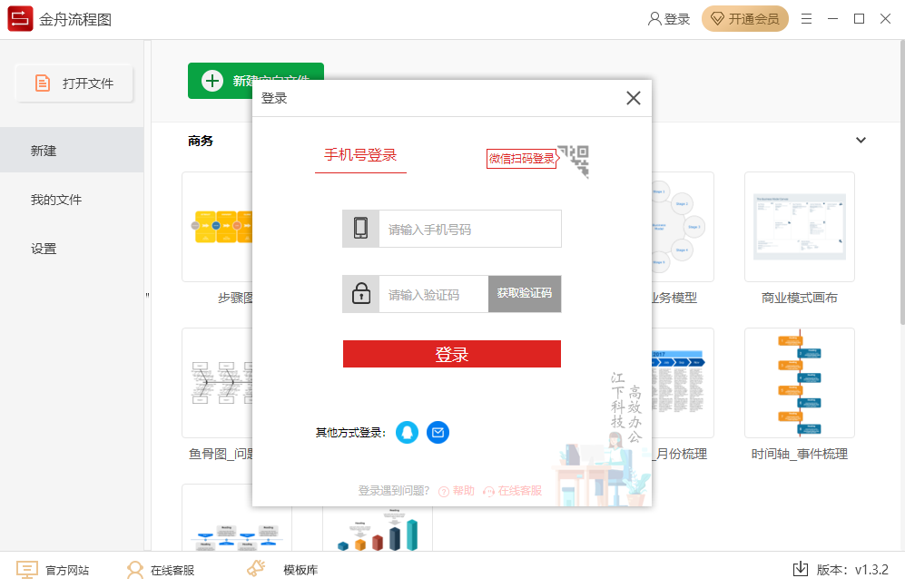Open the hamburger menu in the title bar

tap(806, 19)
